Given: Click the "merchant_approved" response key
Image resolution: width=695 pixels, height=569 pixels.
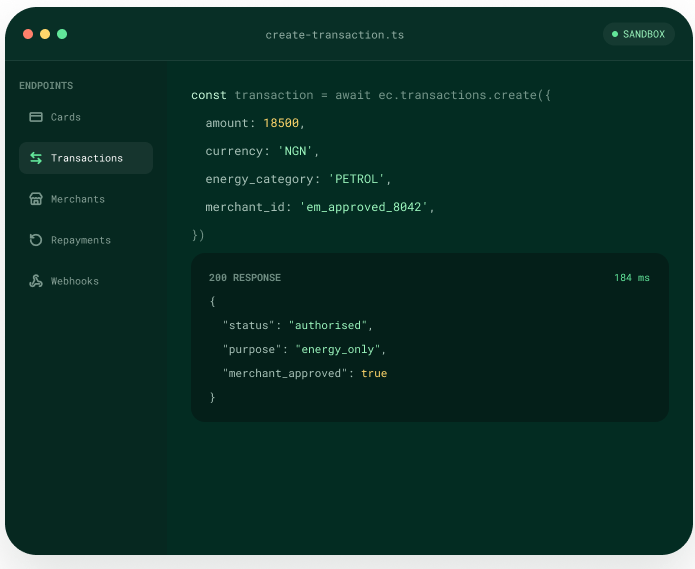Looking at the screenshot, I should 285,373.
